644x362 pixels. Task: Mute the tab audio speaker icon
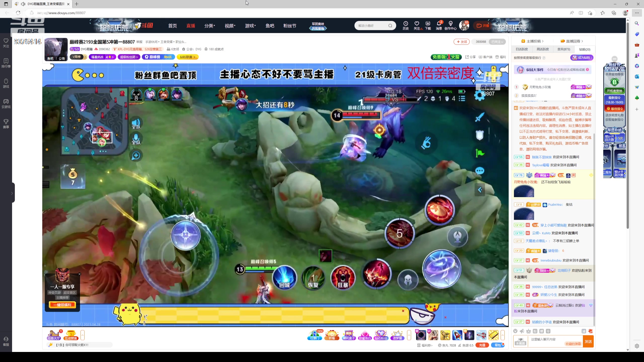click(x=23, y=4)
